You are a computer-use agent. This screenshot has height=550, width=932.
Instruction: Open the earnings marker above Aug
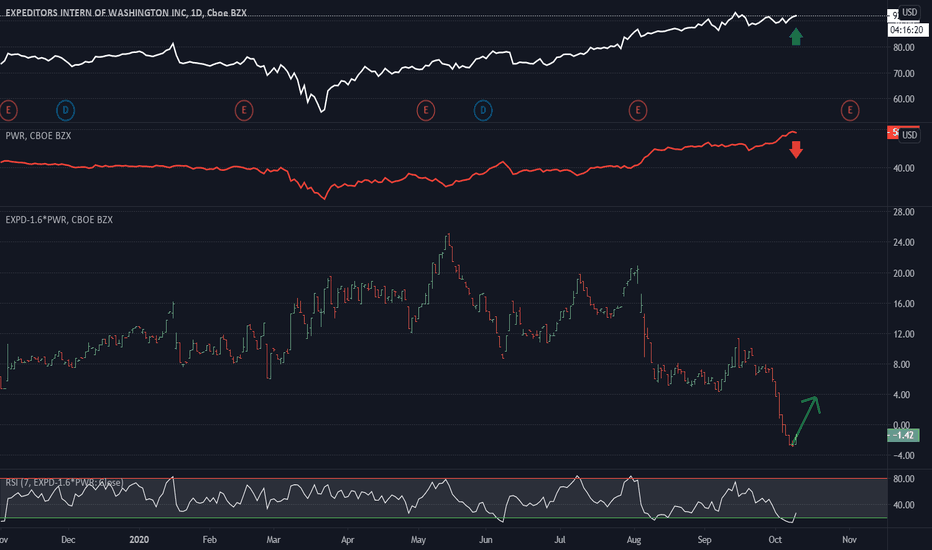click(x=638, y=110)
